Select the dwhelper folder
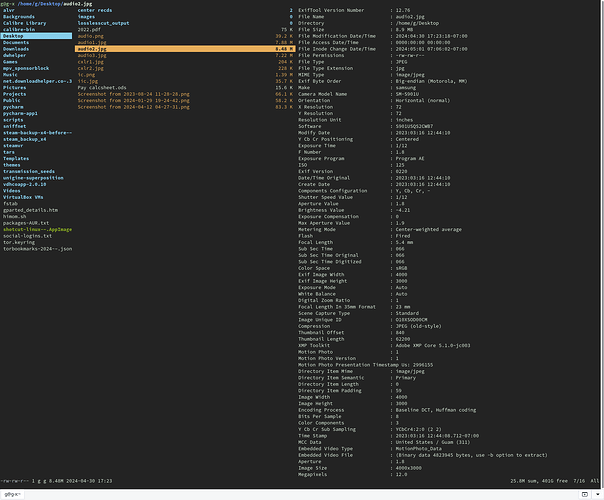 [14, 55]
